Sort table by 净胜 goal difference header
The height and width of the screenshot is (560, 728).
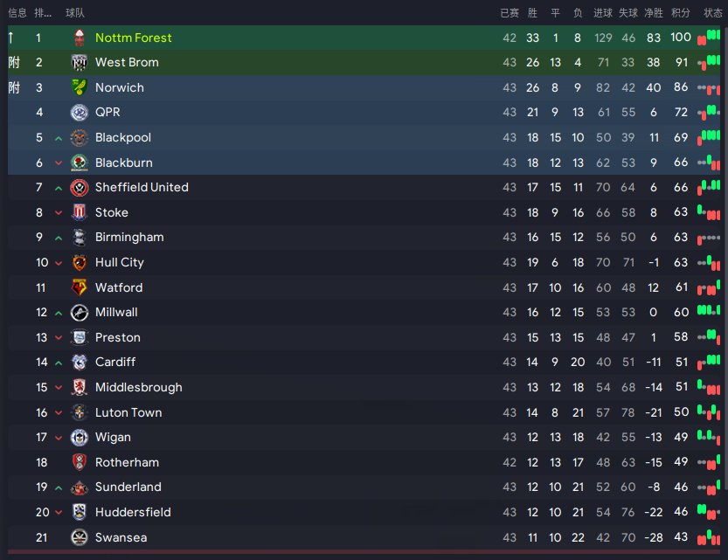click(654, 13)
